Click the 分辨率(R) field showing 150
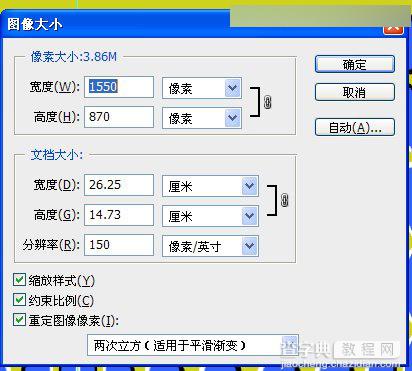The image size is (412, 371). 119,245
